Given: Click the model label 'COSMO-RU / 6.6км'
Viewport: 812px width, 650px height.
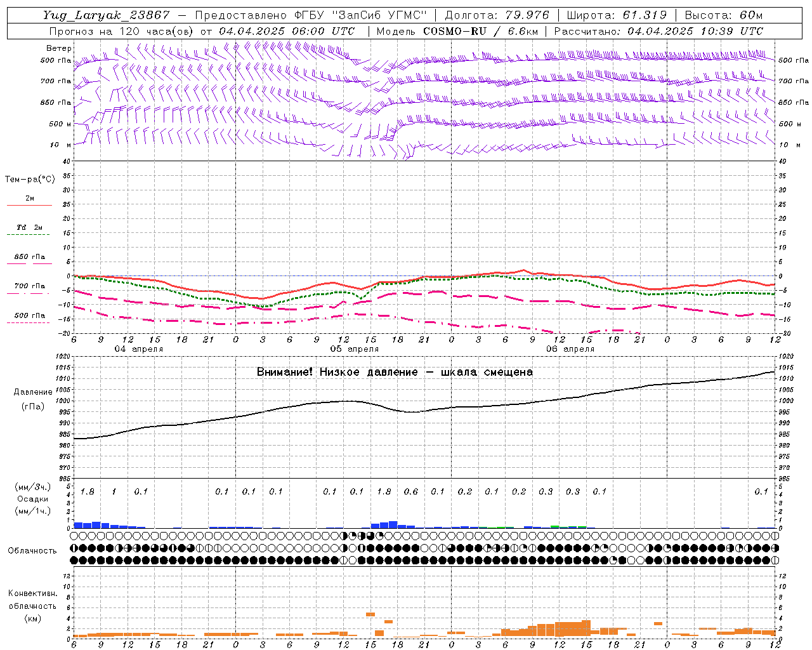Looking at the screenshot, I should coord(480,31).
